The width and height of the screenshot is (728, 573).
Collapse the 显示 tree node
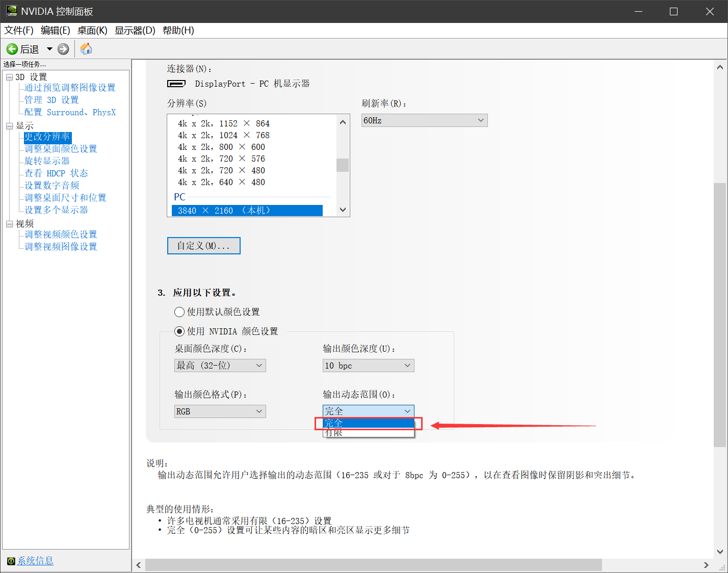tap(9, 126)
